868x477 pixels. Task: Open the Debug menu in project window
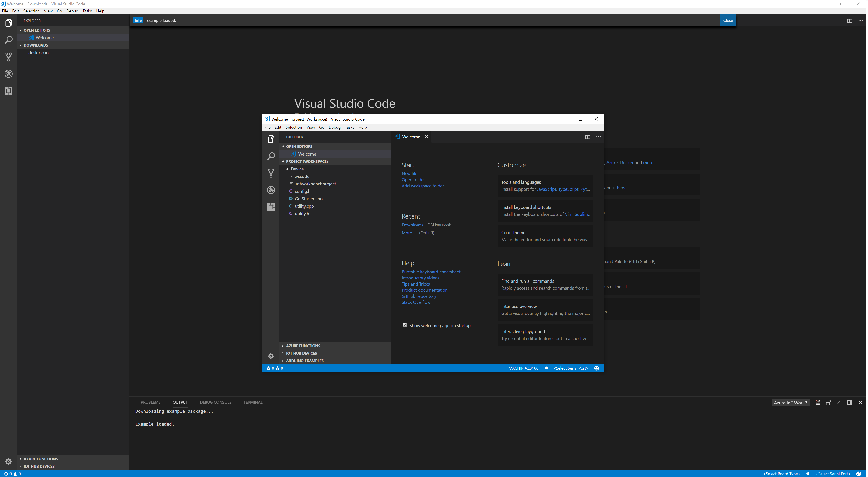335,127
